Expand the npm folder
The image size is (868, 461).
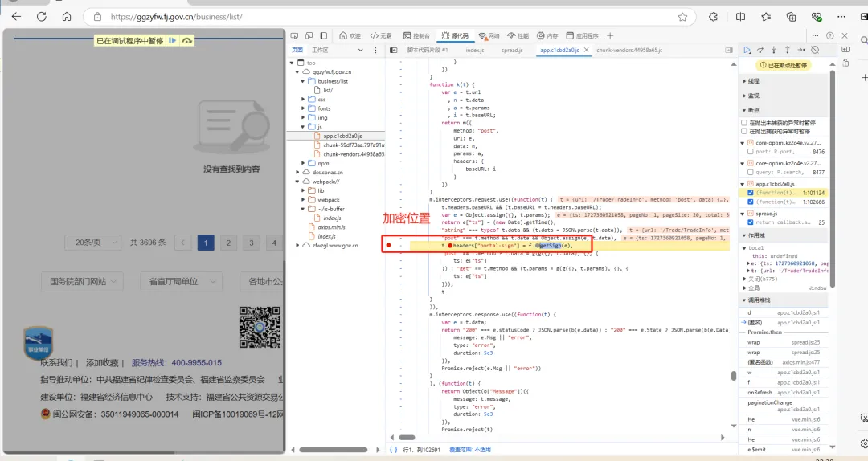303,163
